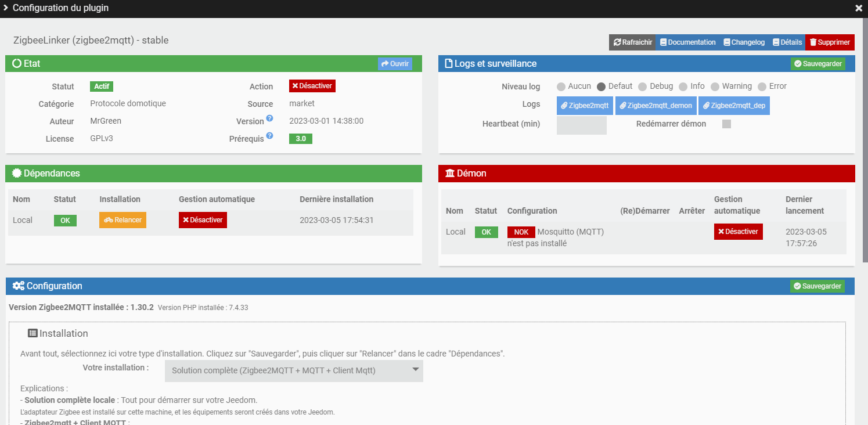Toggle the Redémarrer démon checkbox
868x425 pixels.
726,124
